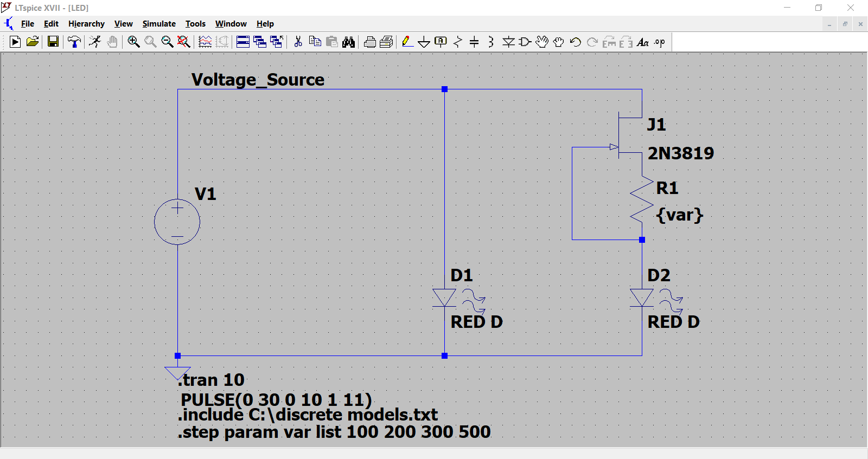868x459 pixels.
Task: Zoom out with the minus magnifier
Action: [167, 42]
